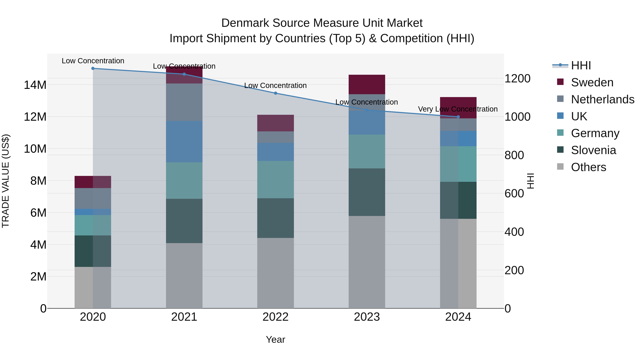Click the 2021 HHI data point
The width and height of the screenshot is (644, 362).
click(x=184, y=74)
